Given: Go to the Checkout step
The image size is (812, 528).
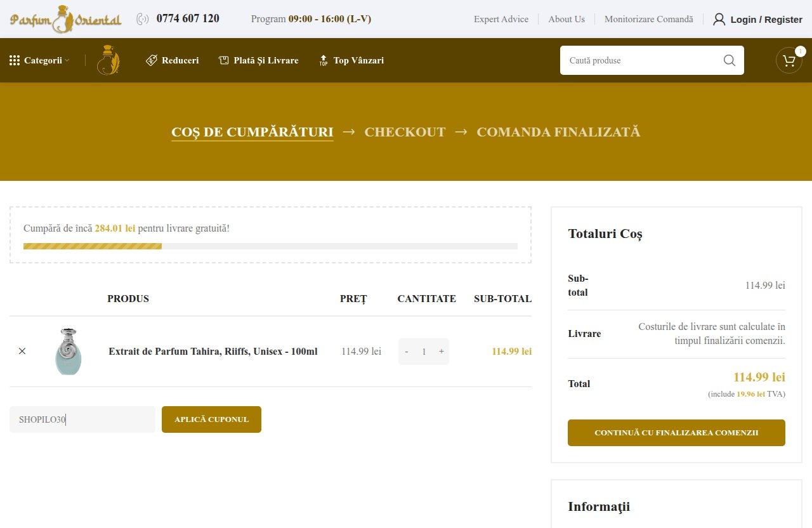Looking at the screenshot, I should pyautogui.click(x=405, y=132).
